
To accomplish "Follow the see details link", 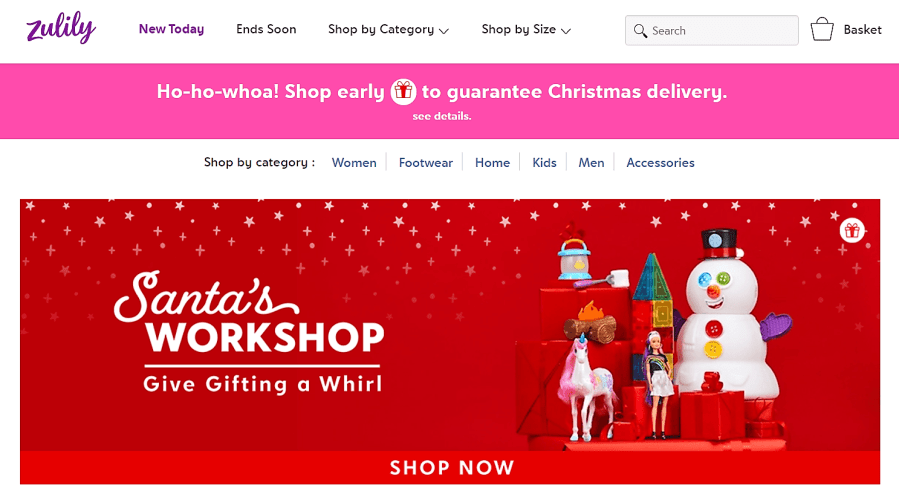I will 441,116.
